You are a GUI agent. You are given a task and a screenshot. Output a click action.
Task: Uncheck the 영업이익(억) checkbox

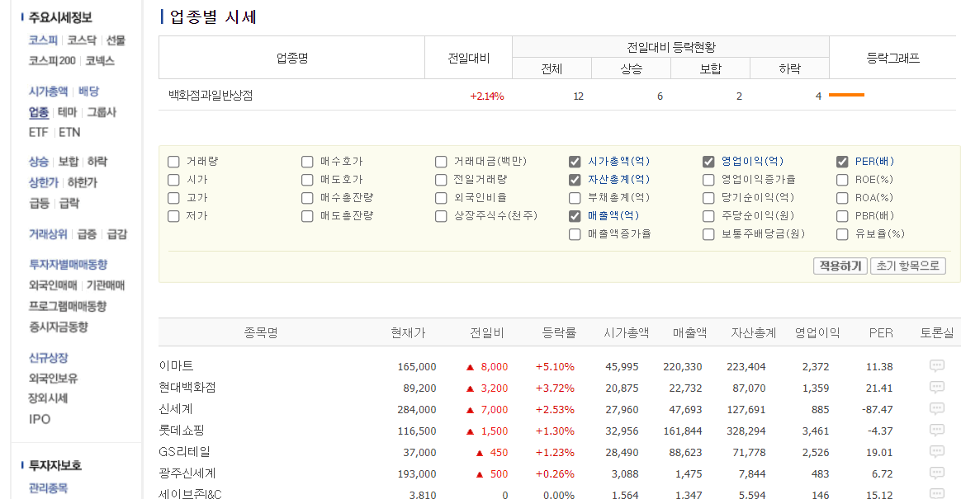(x=708, y=162)
